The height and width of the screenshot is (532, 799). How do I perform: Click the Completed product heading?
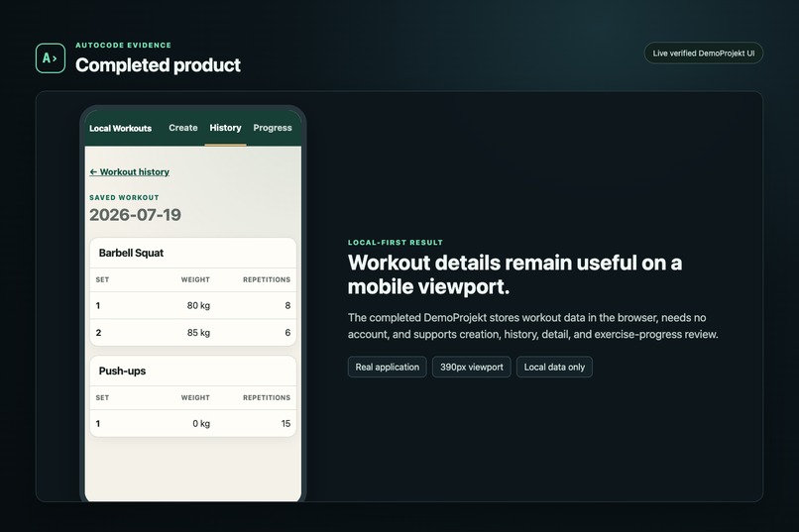158,65
